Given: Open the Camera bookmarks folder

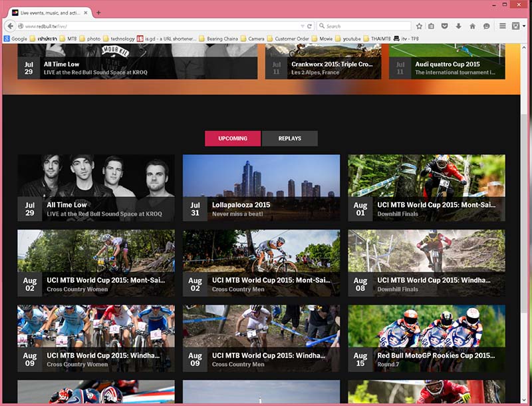Looking at the screenshot, I should [x=253, y=39].
